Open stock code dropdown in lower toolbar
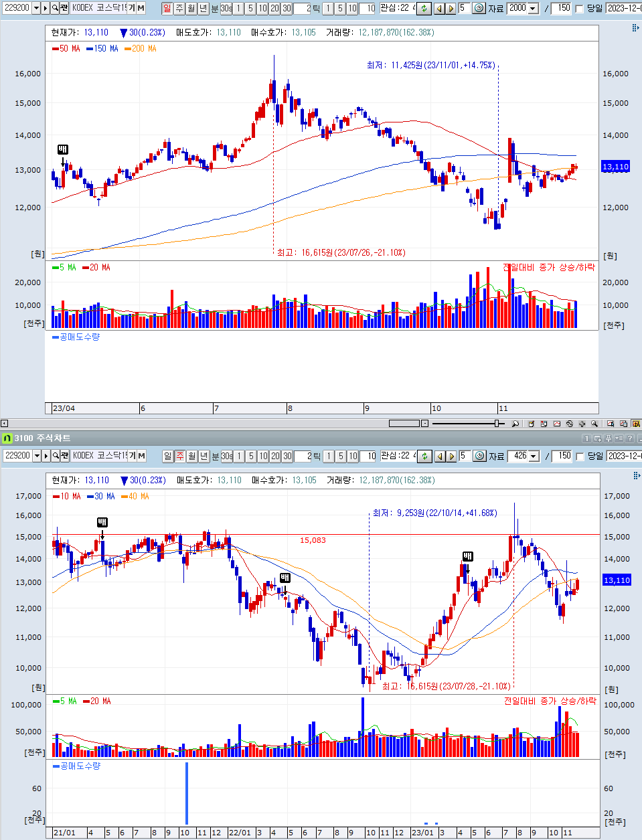 pos(36,456)
